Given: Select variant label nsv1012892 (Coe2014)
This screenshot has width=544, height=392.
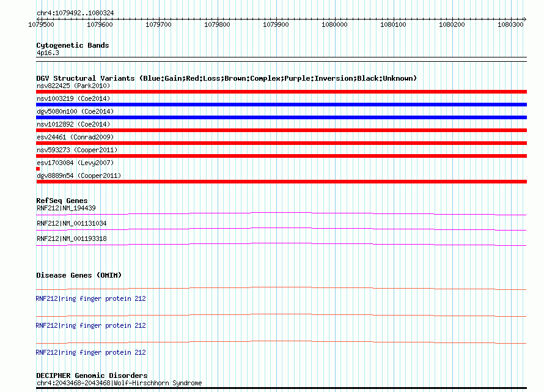Looking at the screenshot, I should click(73, 124).
